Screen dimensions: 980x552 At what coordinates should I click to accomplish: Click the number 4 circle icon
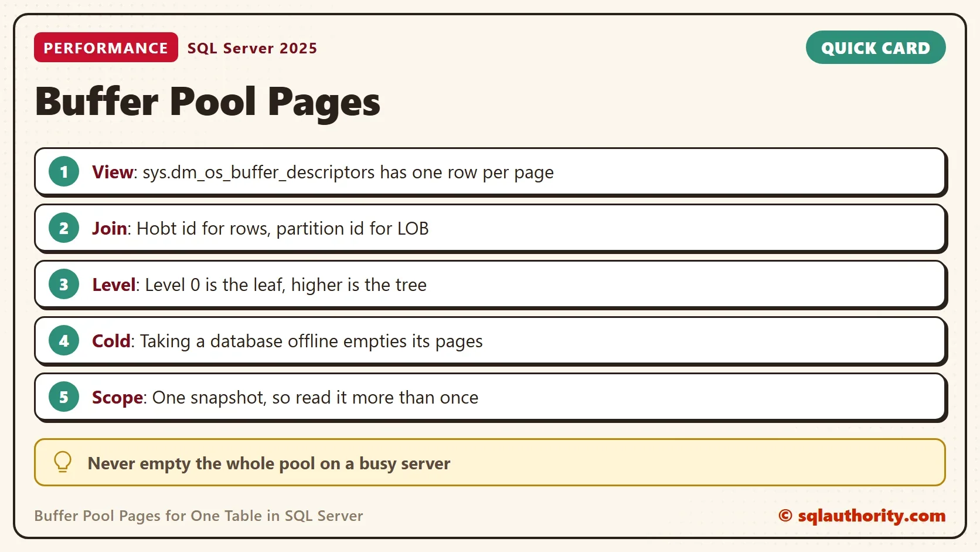coord(64,341)
